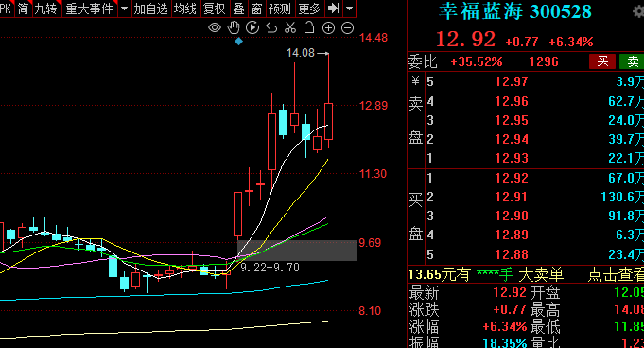Viewport: 644px width, 348px height.
Task: Expand the dropdown next to 重大事件
Action: point(124,8)
